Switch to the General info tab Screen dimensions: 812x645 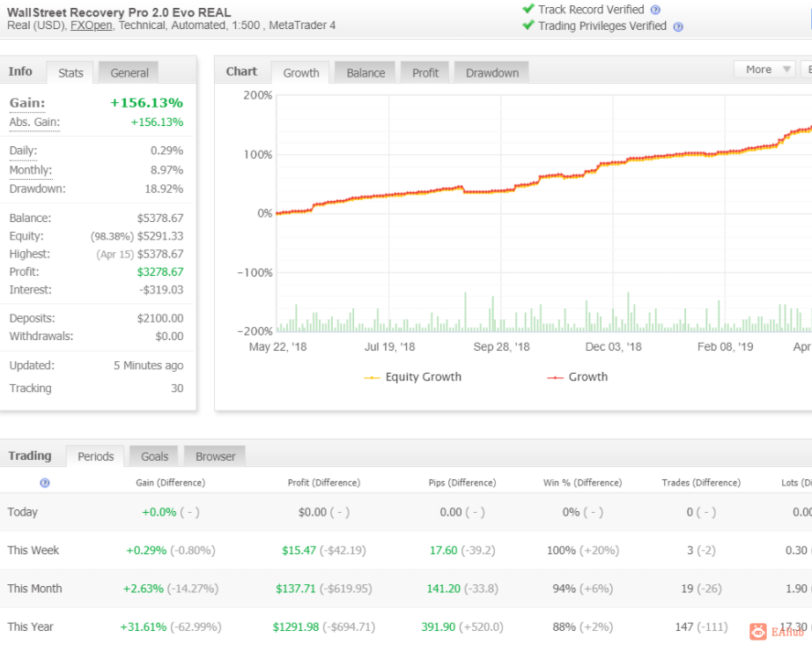(x=129, y=73)
